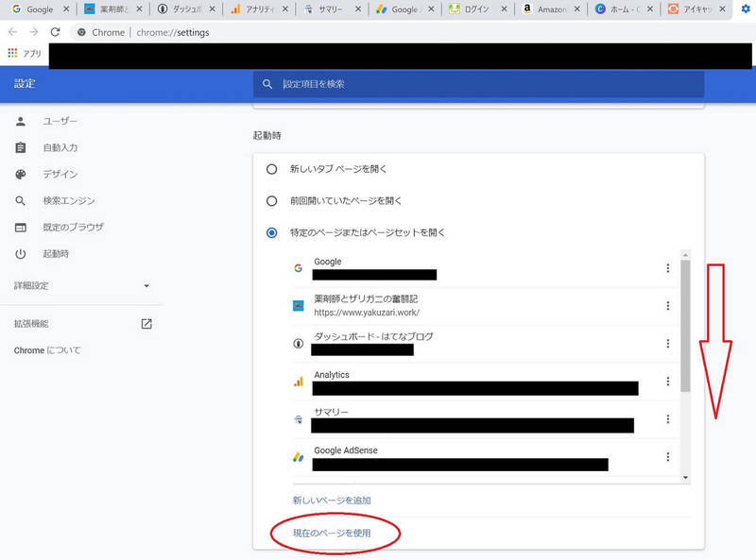This screenshot has width=756, height=560.
Task: Open the ユーザー settings section via person icon
Action: point(21,121)
